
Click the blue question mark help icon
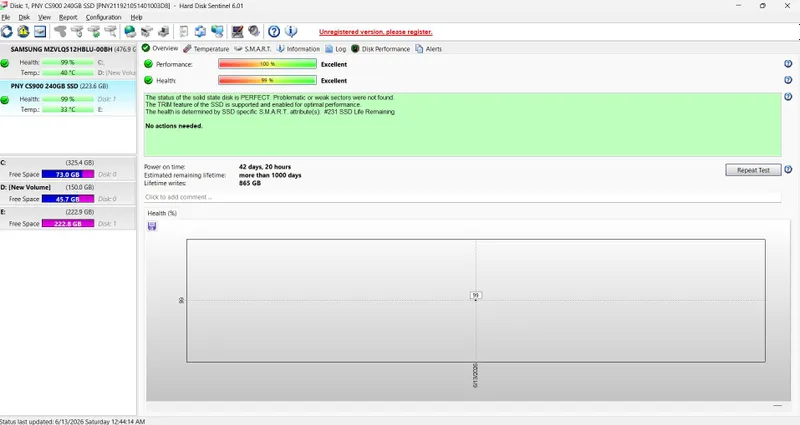click(x=274, y=32)
